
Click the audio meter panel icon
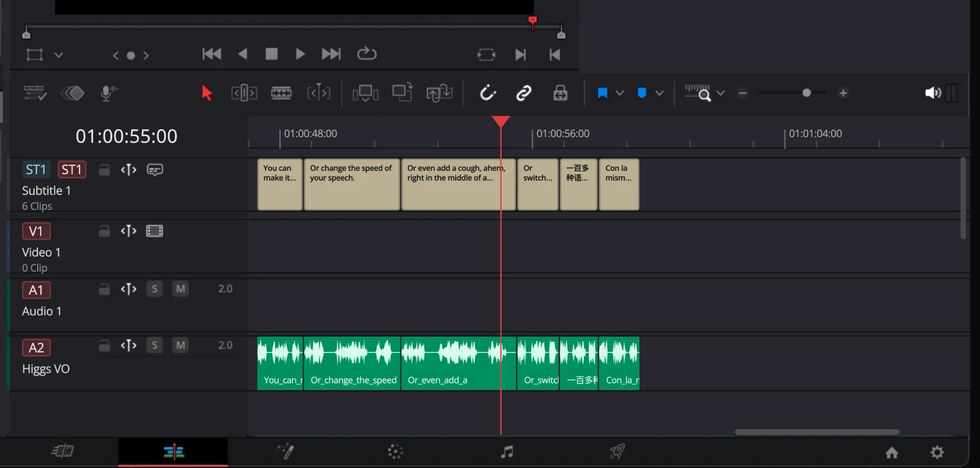point(951,93)
